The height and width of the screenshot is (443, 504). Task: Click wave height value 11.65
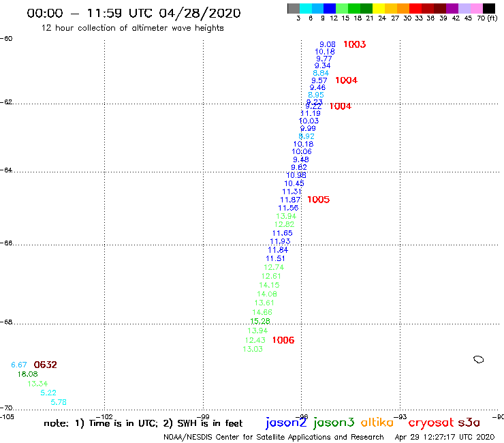tap(283, 233)
